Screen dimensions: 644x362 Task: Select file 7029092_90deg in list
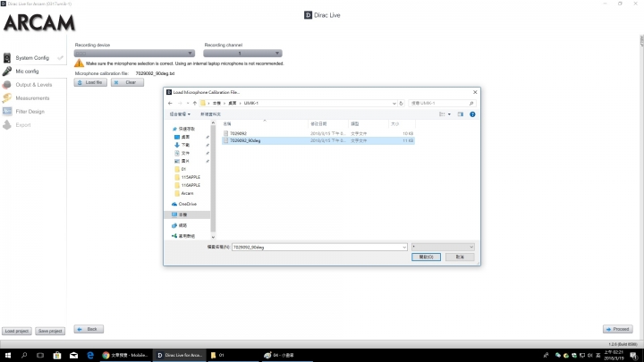[318, 140]
